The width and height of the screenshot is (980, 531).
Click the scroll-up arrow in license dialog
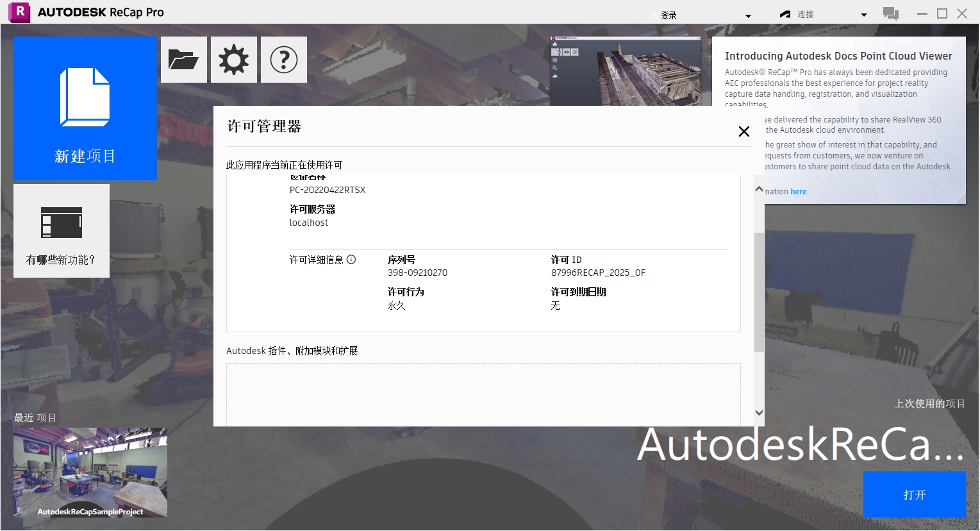click(x=759, y=189)
